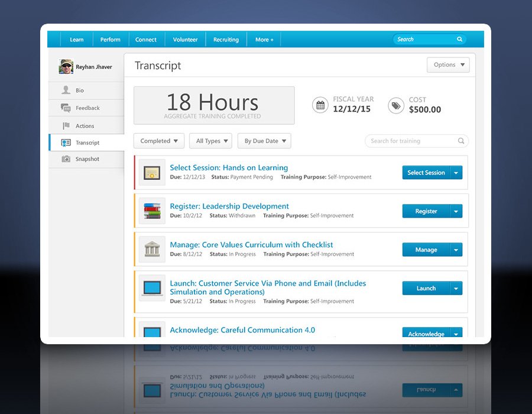The image size is (532, 414).
Task: Go to Feedback in sidebar
Action: (86, 108)
